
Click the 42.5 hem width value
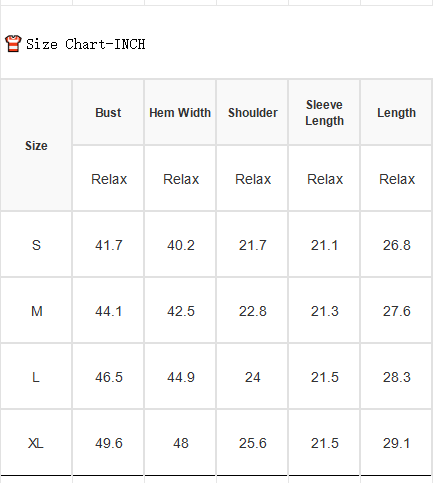click(x=181, y=311)
